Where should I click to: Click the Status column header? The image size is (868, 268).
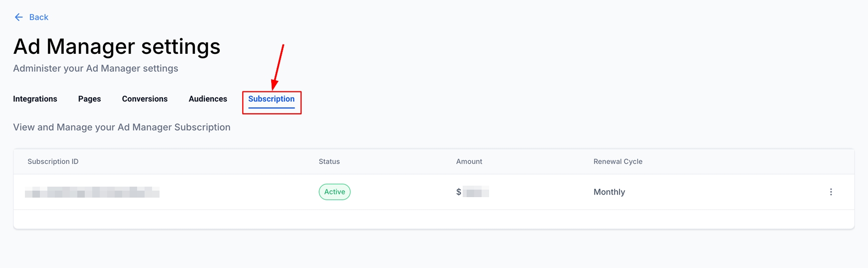(329, 162)
